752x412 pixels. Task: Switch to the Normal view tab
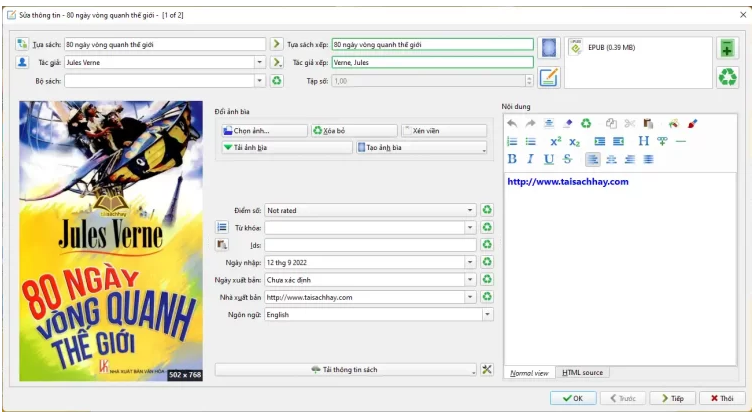[x=529, y=373]
